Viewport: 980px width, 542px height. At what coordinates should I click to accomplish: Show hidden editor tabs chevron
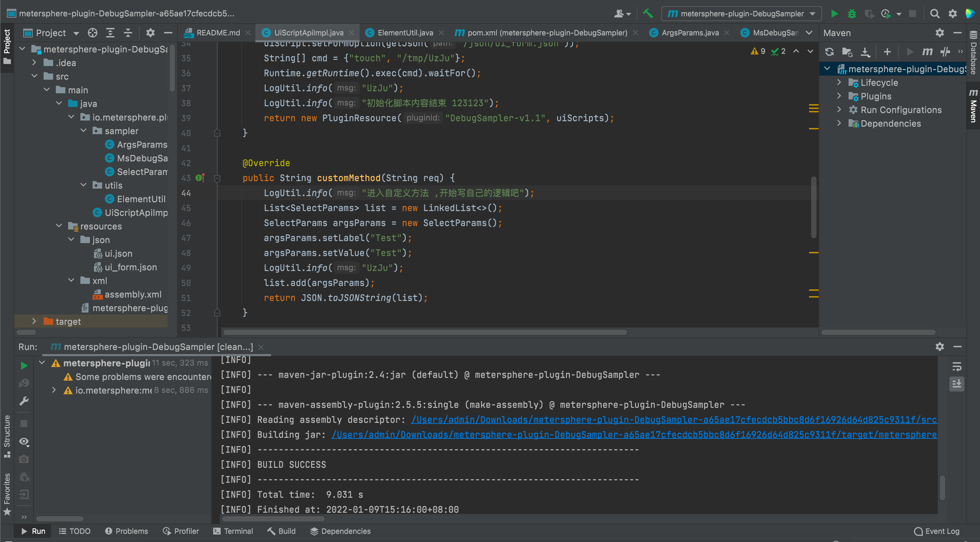tap(809, 33)
